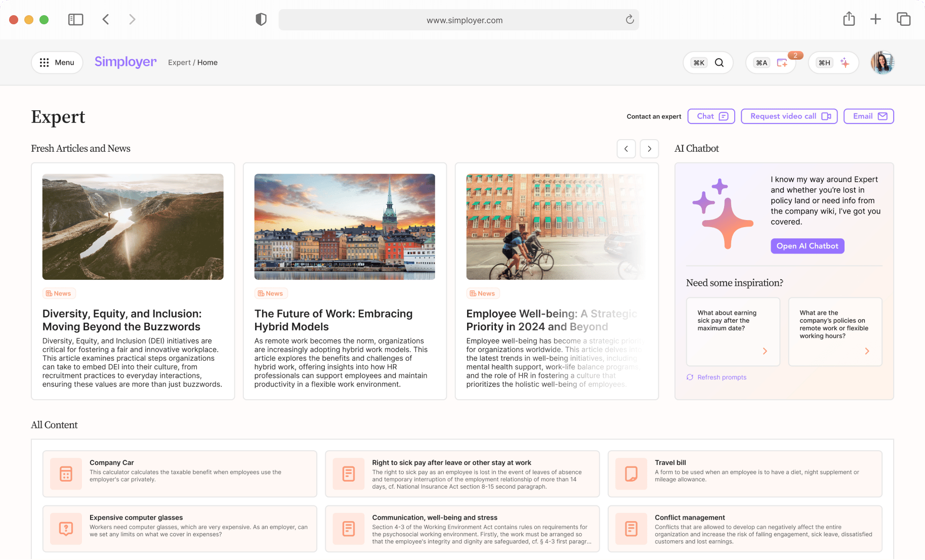Click Request video call button
The height and width of the screenshot is (560, 925).
coord(789,116)
